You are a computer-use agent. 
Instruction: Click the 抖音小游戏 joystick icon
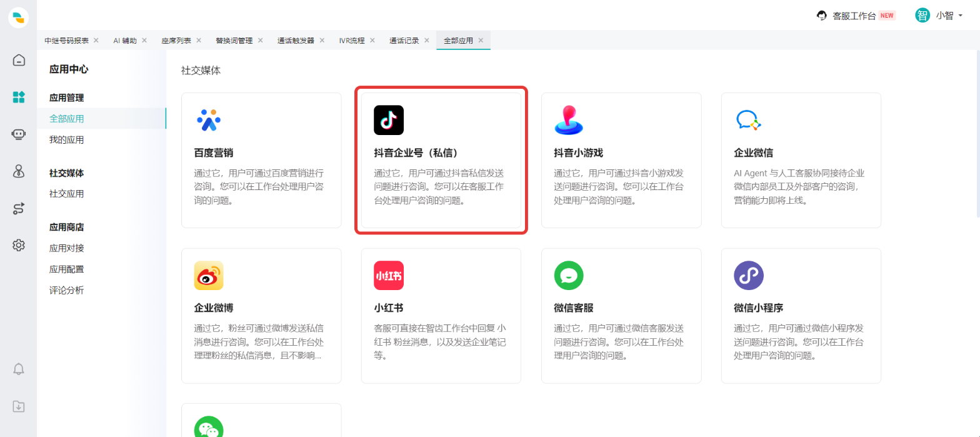(x=569, y=120)
